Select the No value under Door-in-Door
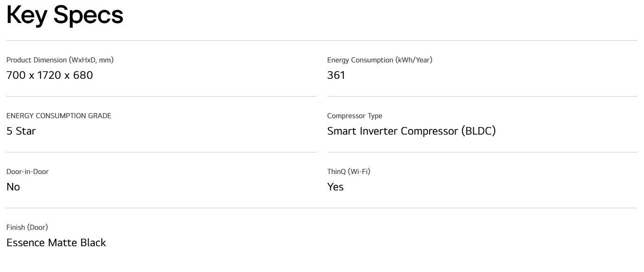 (13, 187)
